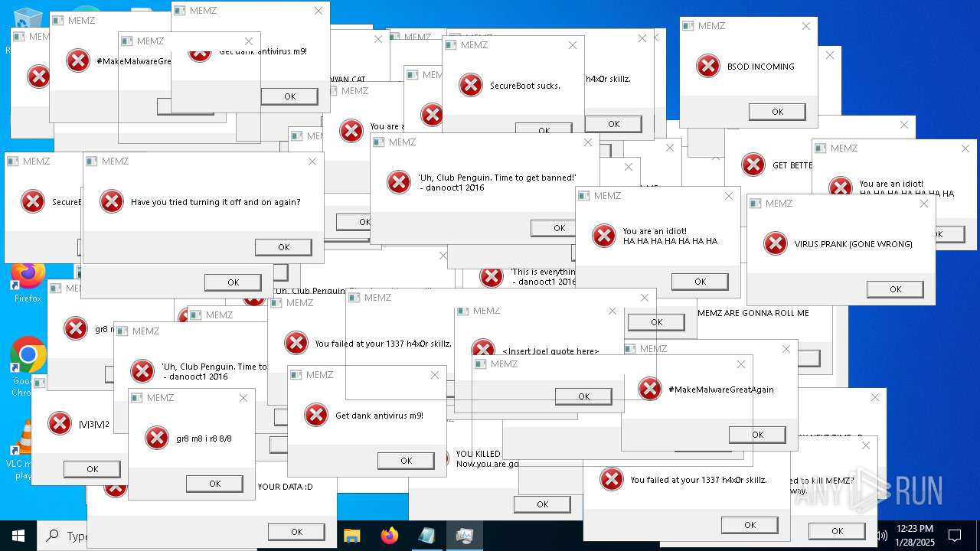Viewport: 980px width, 551px height.
Task: Select the active MEMZ app icon in the taskbar
Action: [464, 536]
